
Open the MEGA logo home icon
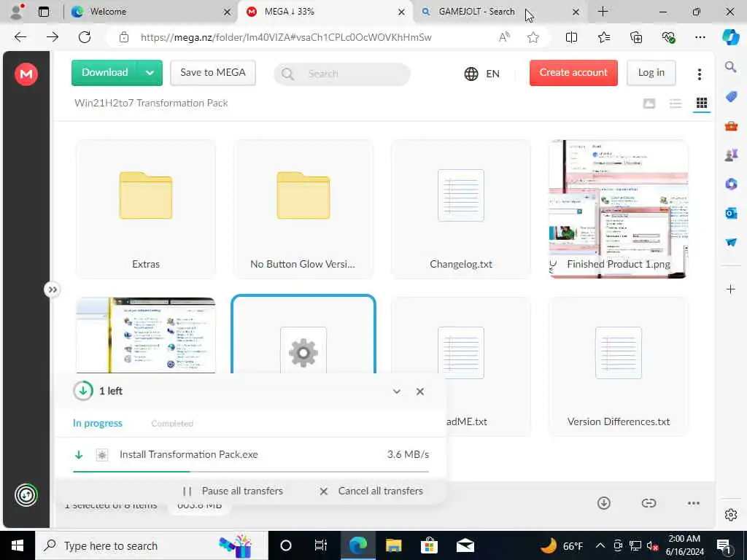click(26, 74)
